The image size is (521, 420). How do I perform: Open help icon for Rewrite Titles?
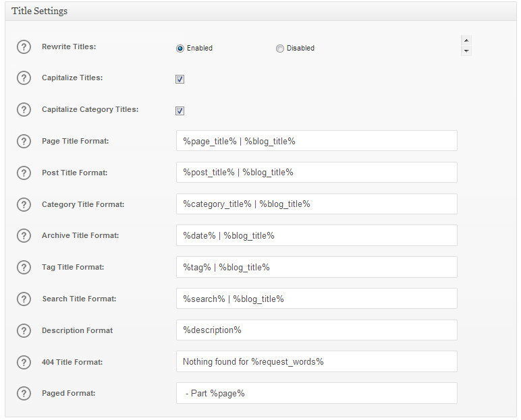[x=24, y=47]
